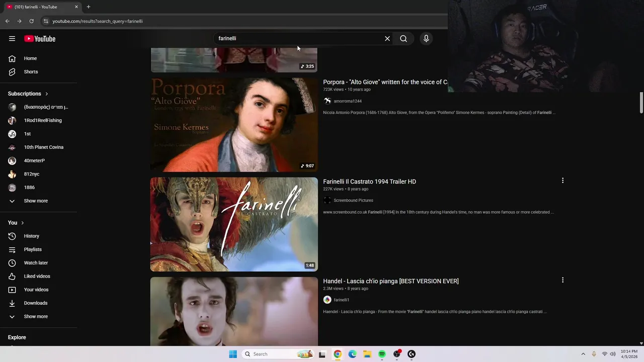Expand the Subscriptions section chevron

coord(47,94)
